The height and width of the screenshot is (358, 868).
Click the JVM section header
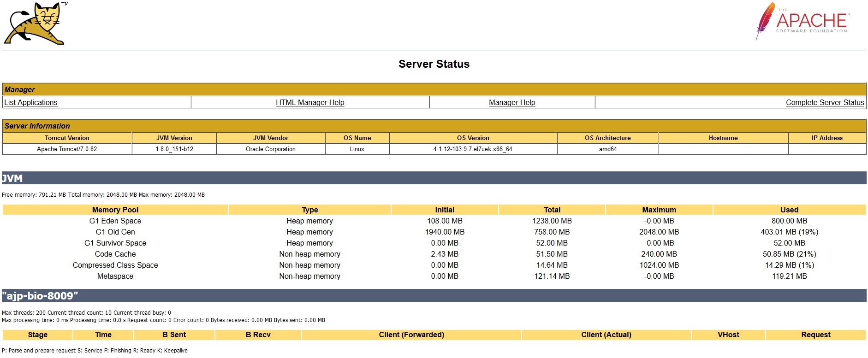[x=12, y=178]
